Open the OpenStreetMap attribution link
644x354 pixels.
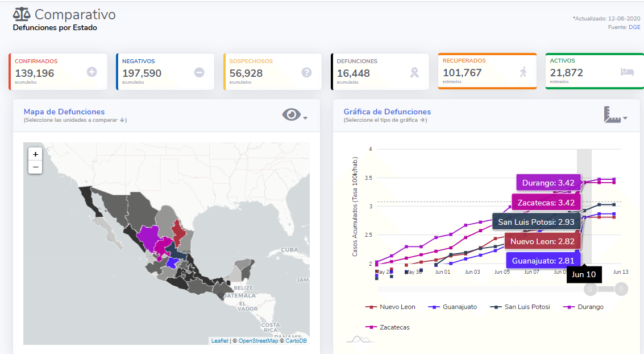pos(258,341)
